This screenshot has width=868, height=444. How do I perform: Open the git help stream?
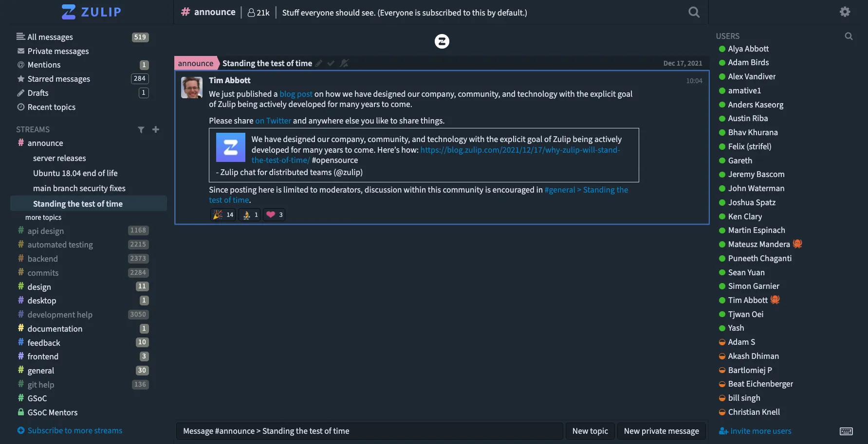click(40, 385)
